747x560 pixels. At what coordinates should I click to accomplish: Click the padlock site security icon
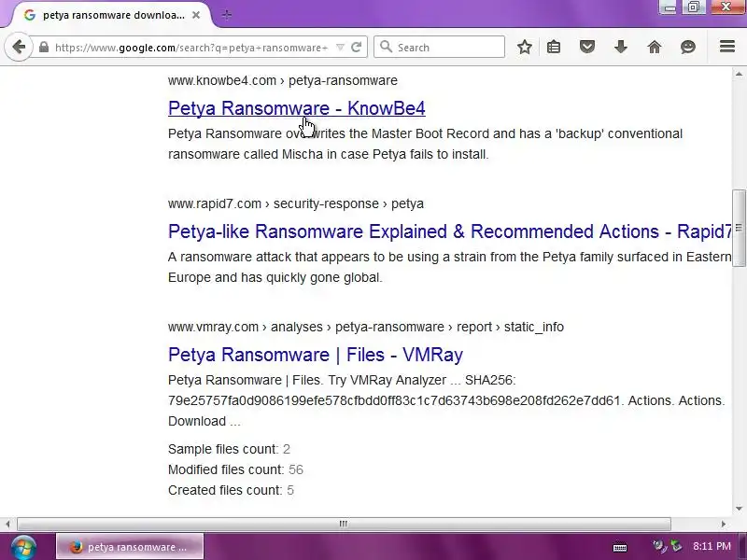pyautogui.click(x=44, y=48)
